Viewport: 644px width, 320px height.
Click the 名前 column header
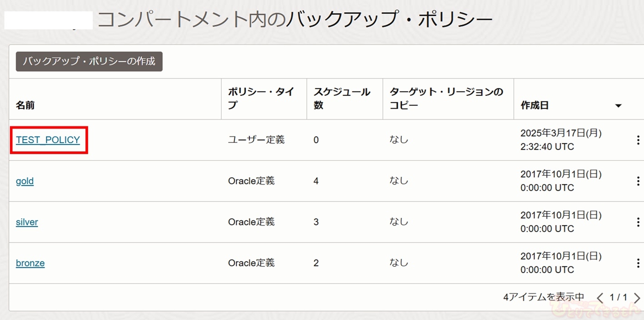click(25, 105)
